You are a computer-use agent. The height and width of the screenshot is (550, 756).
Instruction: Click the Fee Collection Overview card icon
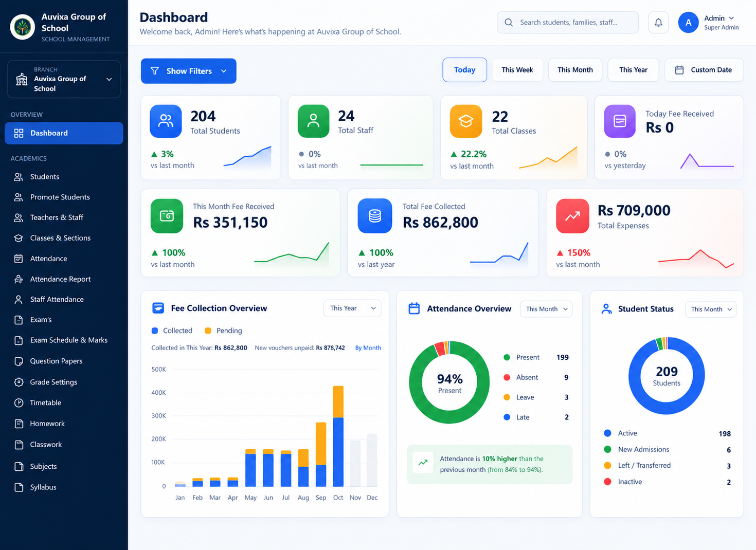pyautogui.click(x=158, y=308)
